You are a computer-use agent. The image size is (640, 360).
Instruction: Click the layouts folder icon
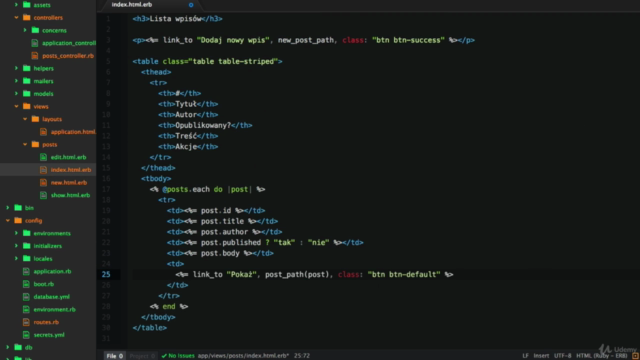click(x=35, y=119)
